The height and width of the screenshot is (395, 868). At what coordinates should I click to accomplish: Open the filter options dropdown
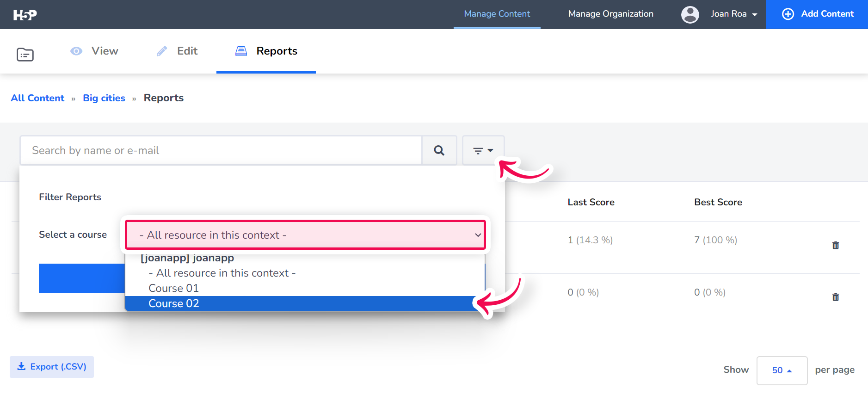483,150
